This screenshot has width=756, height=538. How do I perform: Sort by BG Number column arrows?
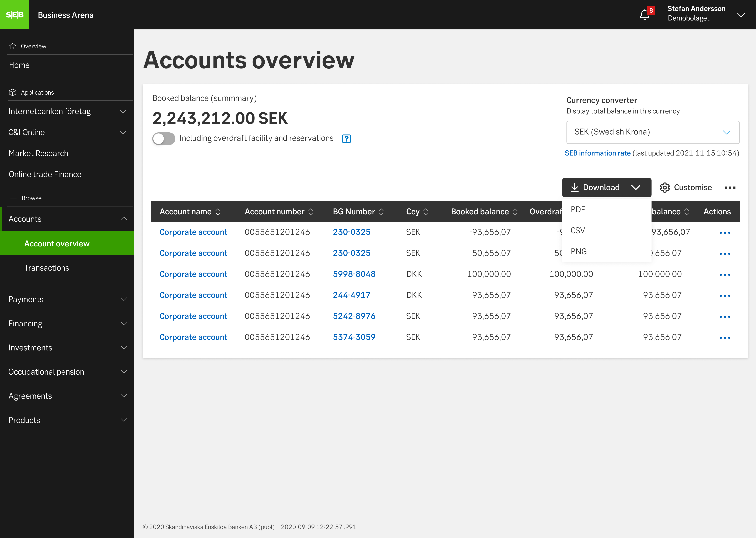(x=381, y=212)
